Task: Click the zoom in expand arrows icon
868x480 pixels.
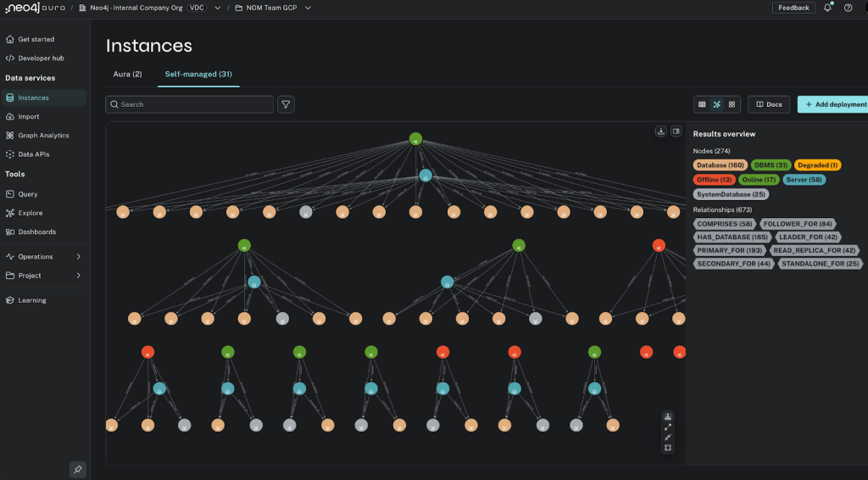Action: point(668,427)
